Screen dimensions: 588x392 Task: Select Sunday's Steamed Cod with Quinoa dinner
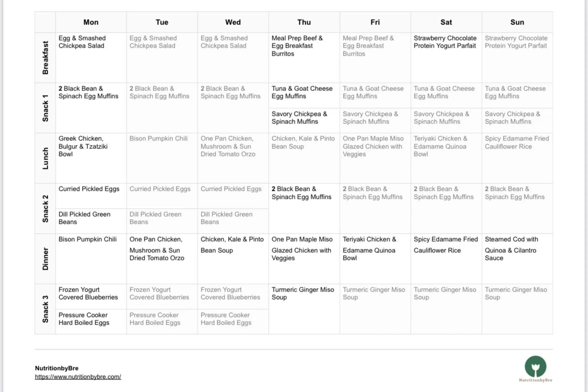click(511, 248)
